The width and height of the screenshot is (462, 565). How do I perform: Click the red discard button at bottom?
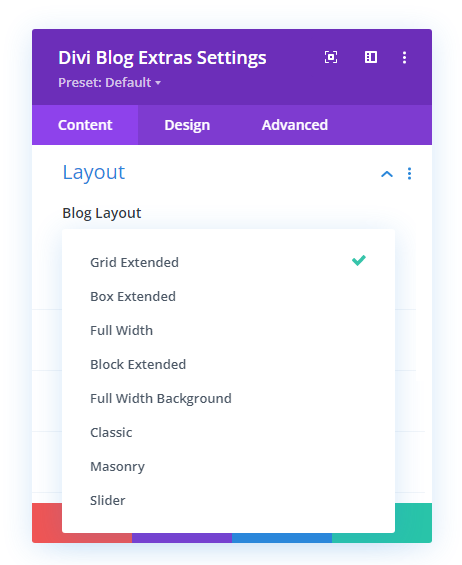click(x=47, y=522)
